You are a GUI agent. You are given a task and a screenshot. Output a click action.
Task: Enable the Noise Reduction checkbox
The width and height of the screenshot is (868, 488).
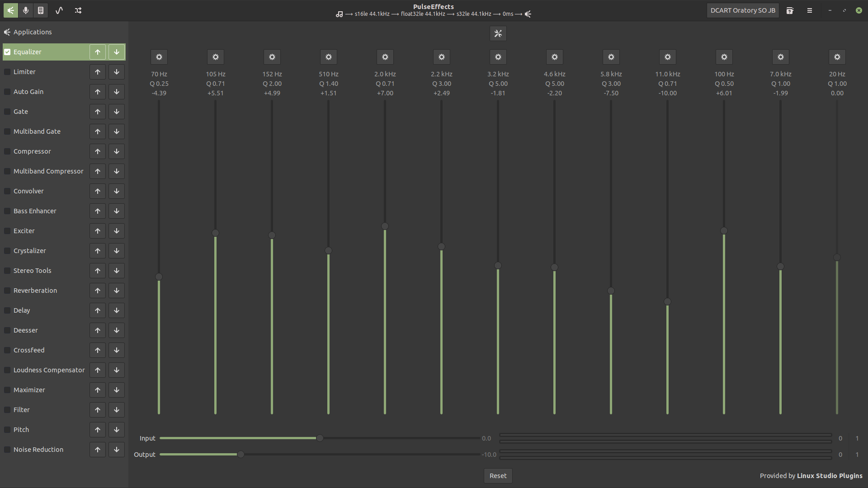(7, 450)
